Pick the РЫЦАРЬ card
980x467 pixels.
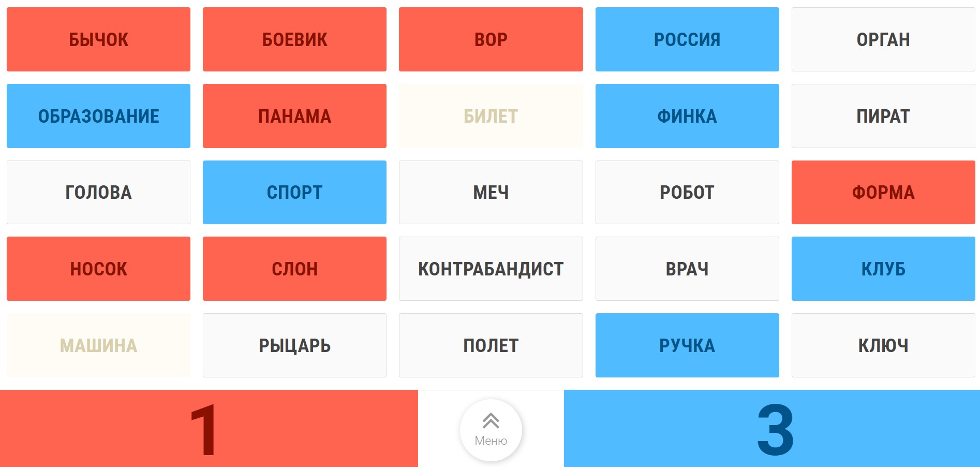point(294,344)
